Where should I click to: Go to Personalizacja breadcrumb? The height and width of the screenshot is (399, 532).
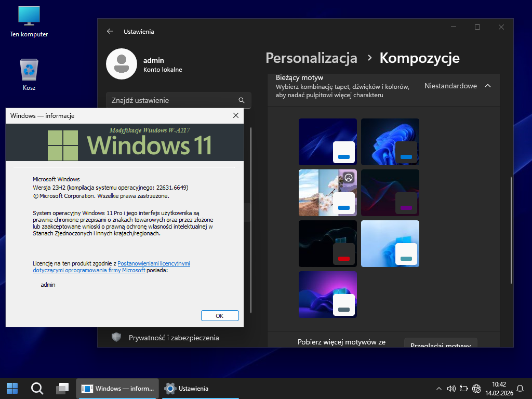(x=311, y=58)
